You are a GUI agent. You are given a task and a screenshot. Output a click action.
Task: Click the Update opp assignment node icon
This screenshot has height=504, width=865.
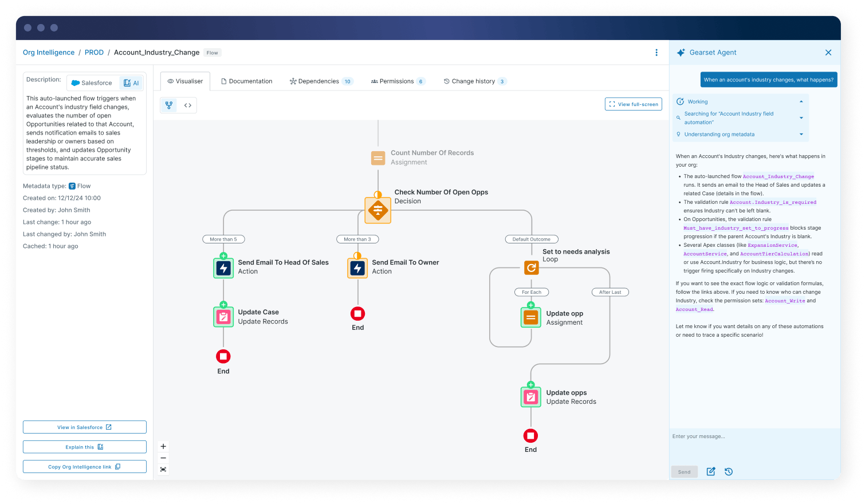click(x=530, y=317)
